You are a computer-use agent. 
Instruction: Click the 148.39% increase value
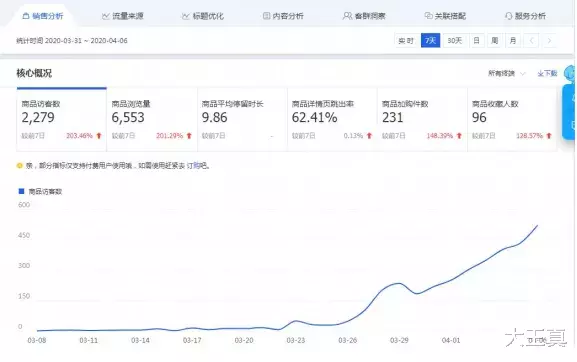[440, 136]
